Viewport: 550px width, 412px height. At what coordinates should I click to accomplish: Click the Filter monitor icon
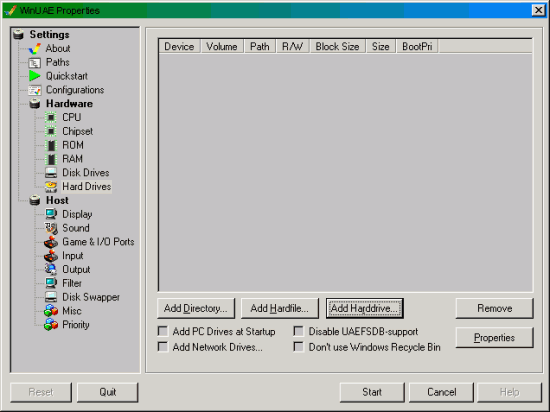point(51,283)
